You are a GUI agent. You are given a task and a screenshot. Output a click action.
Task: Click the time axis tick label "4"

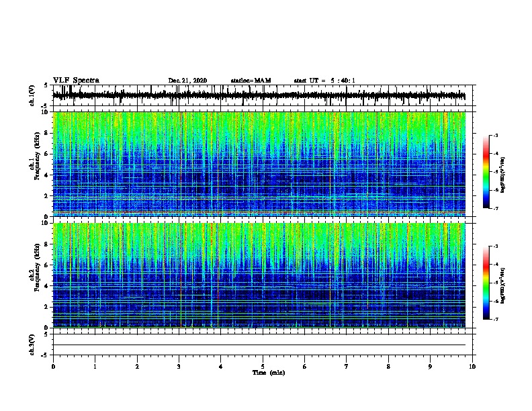[221, 367]
